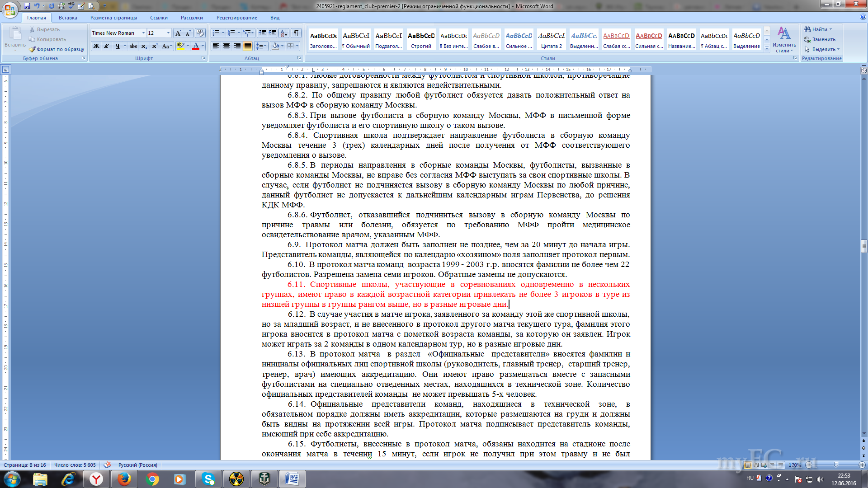Image resolution: width=868 pixels, height=488 pixels.
Task: Open the Рецензирование ribbon tab
Action: (x=236, y=18)
